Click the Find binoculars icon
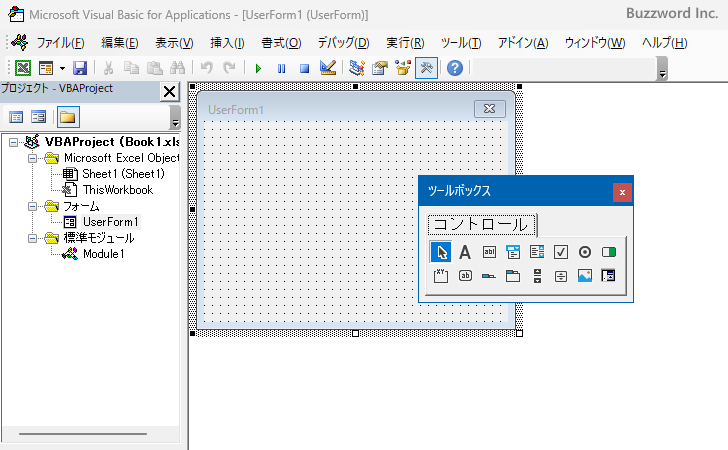Viewport: 728px width, 450px height. (x=177, y=68)
